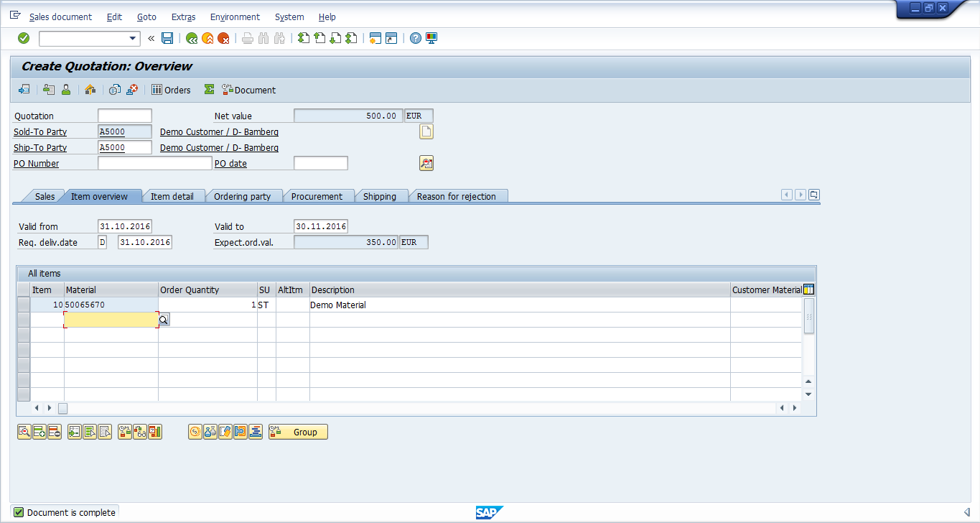Screen dimensions: 980x523
Task: Open the Material search help magnifier
Action: coord(164,320)
